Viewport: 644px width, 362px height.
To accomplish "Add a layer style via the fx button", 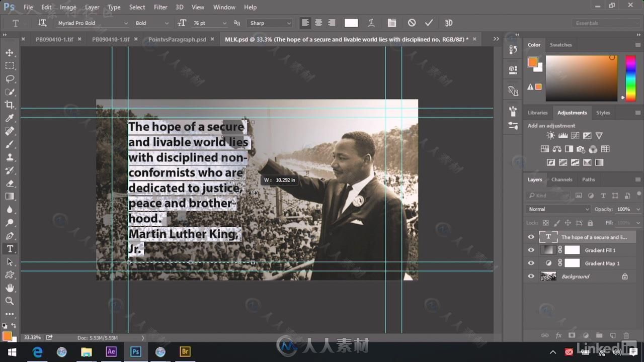I will [558, 335].
